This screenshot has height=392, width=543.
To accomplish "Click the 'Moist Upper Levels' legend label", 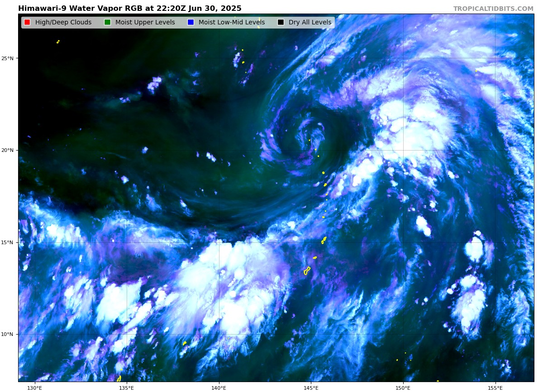I will pos(145,23).
